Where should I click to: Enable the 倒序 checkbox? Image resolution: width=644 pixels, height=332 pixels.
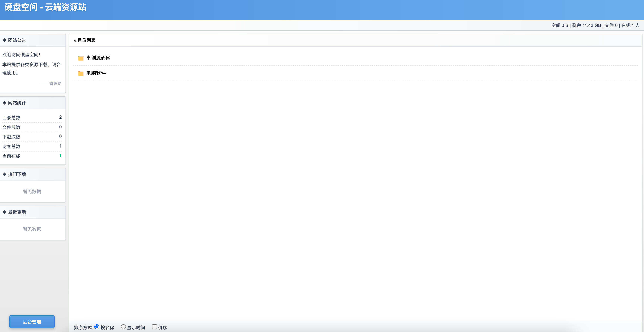tap(155, 327)
